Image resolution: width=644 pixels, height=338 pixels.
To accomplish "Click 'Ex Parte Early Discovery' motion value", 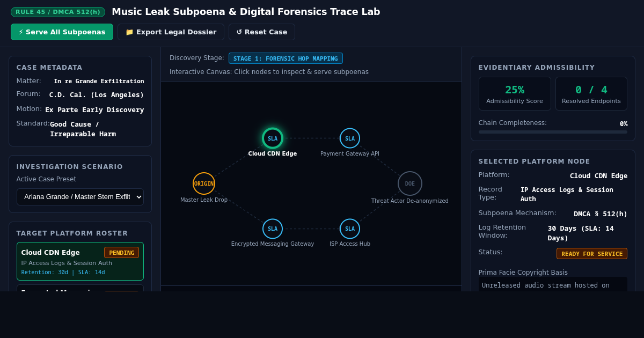I will [x=94, y=110].
